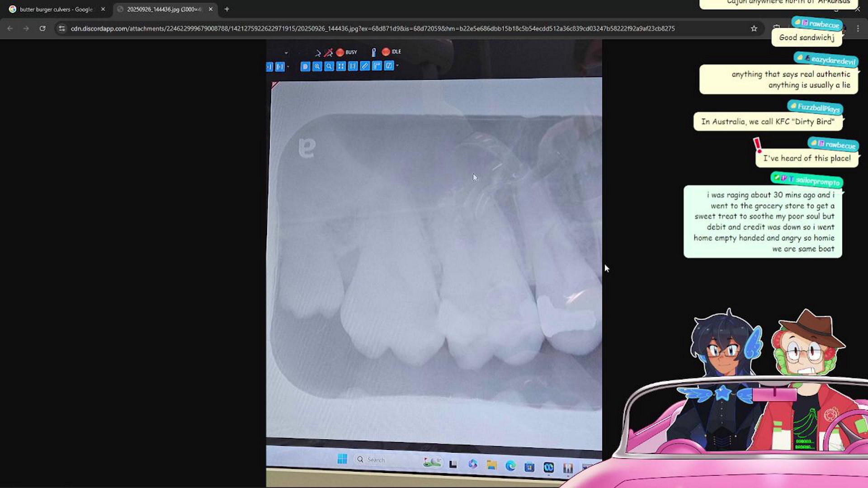The image size is (868, 488).
Task: Close the butter burger culvers tab
Action: 103,9
